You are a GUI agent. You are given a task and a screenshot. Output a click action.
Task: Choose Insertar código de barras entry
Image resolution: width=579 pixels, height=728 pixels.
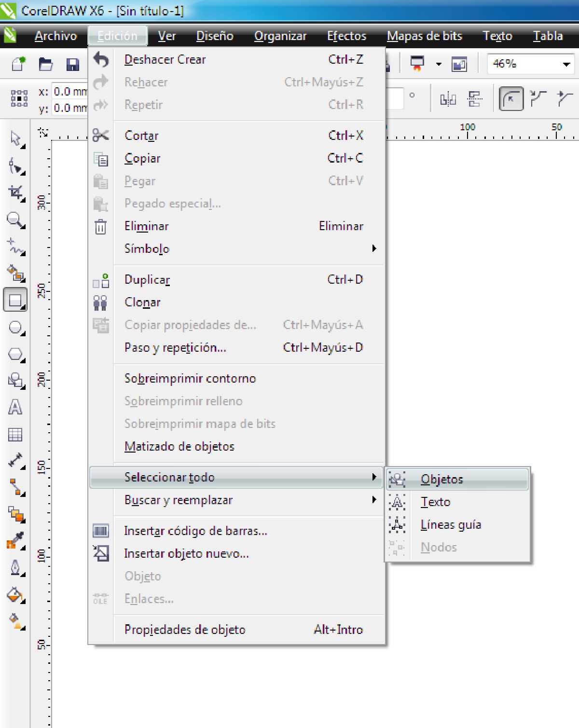[237, 531]
